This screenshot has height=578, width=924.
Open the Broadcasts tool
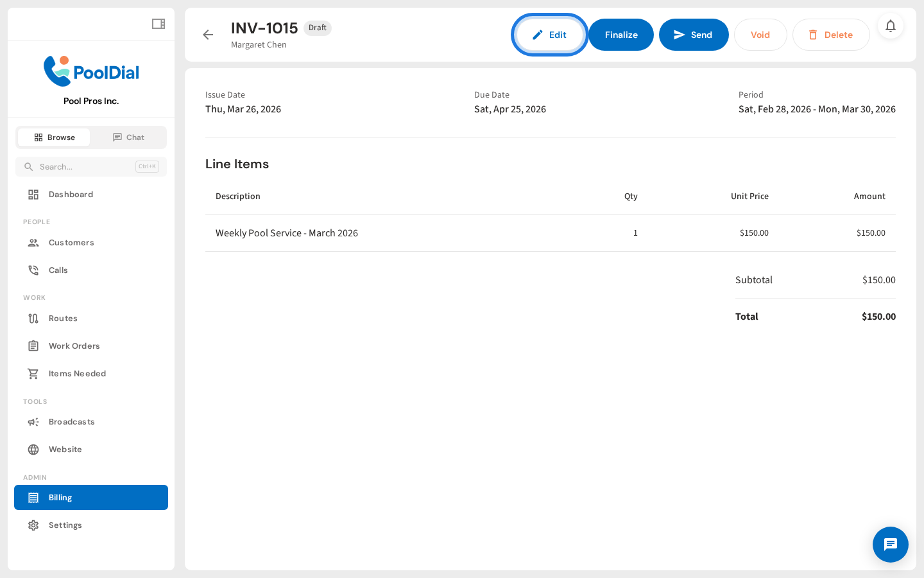point(71,421)
